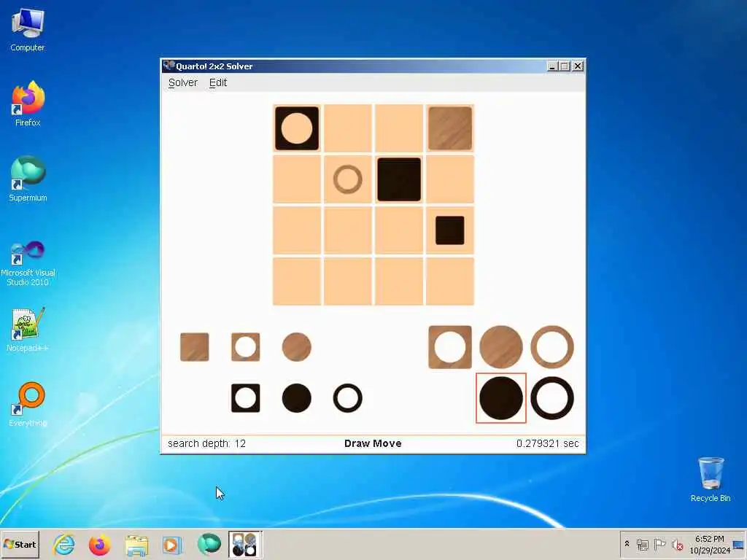Pick the small black solid round piece
This screenshot has width=747, height=560.
point(296,397)
